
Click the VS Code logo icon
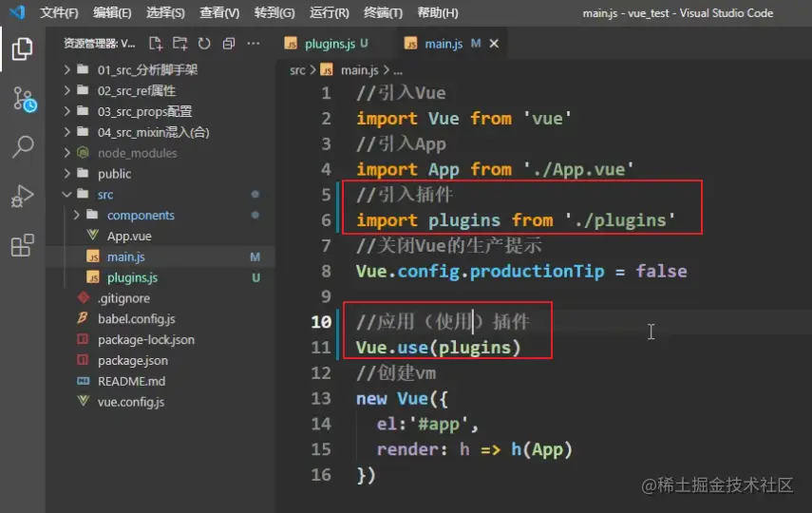click(17, 12)
